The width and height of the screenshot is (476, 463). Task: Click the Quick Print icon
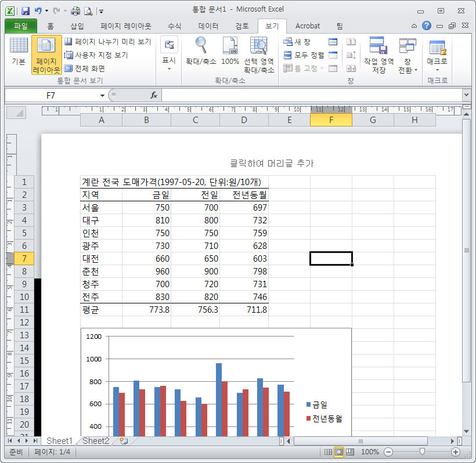coord(75,11)
